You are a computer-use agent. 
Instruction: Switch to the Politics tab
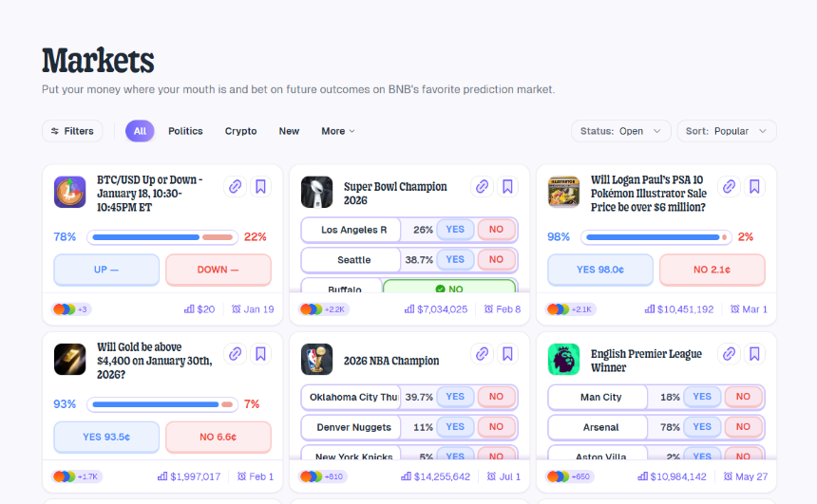(185, 131)
